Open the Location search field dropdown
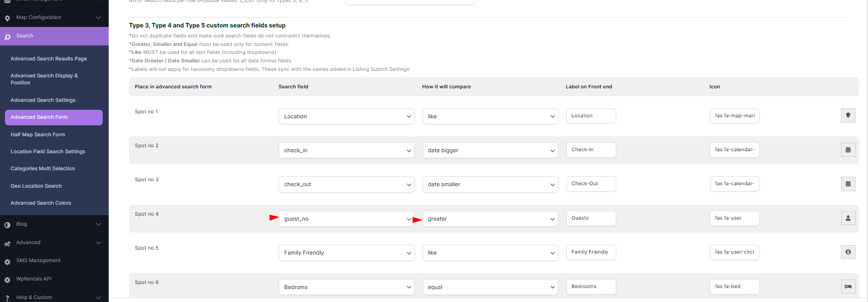The width and height of the screenshot is (868, 302). [346, 116]
